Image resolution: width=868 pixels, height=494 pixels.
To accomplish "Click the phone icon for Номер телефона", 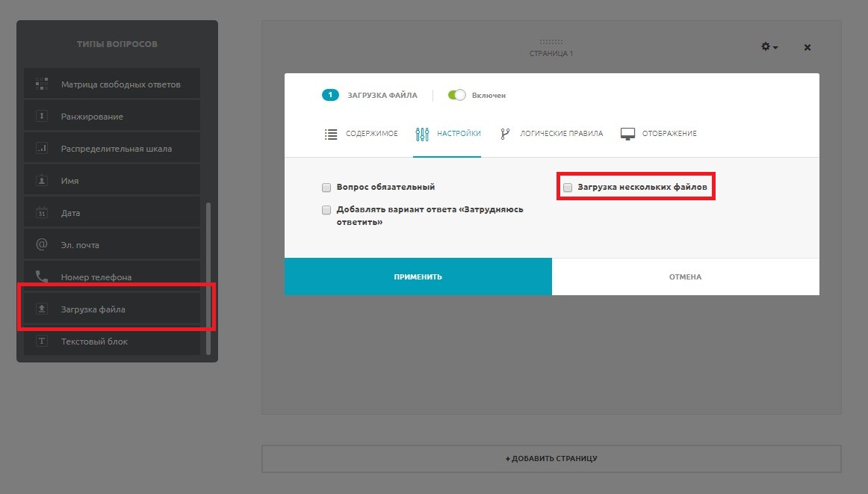I will (42, 277).
